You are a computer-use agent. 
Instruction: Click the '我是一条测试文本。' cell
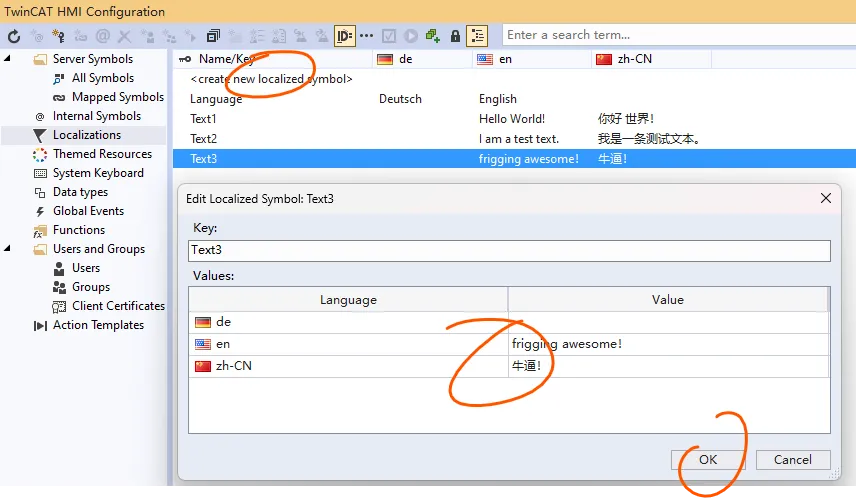649,139
